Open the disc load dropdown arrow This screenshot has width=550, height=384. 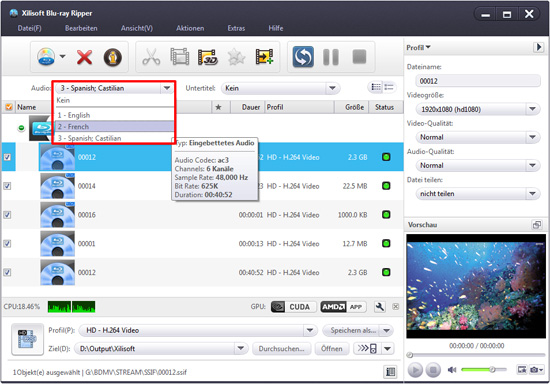tap(62, 56)
